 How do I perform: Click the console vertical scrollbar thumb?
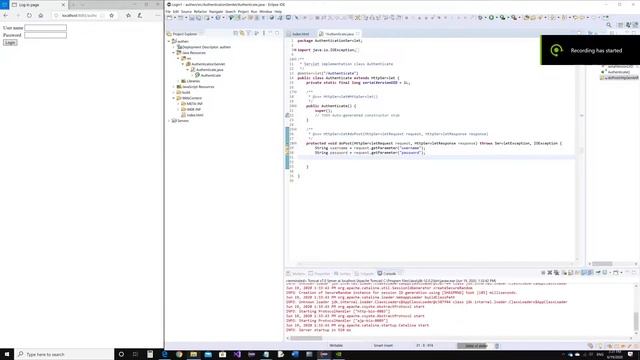pyautogui.click(x=636, y=321)
